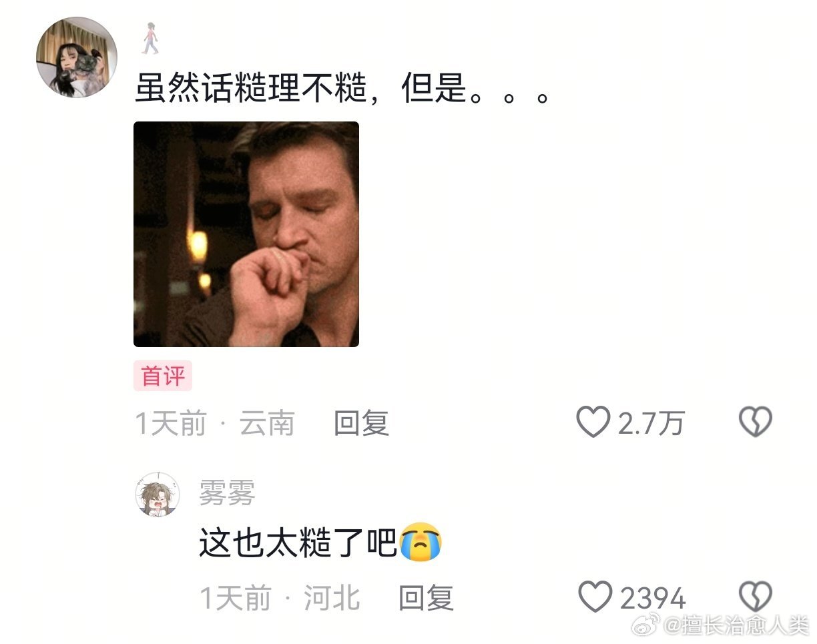Like 雾雾's reply with the heart icon
Viewport: 817px width, 644px height.
pos(595,597)
